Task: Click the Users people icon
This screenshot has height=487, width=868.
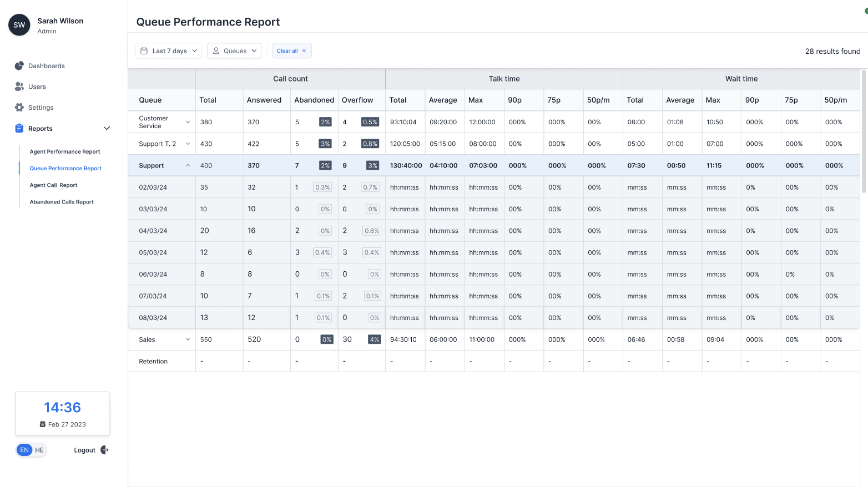Action: point(19,87)
